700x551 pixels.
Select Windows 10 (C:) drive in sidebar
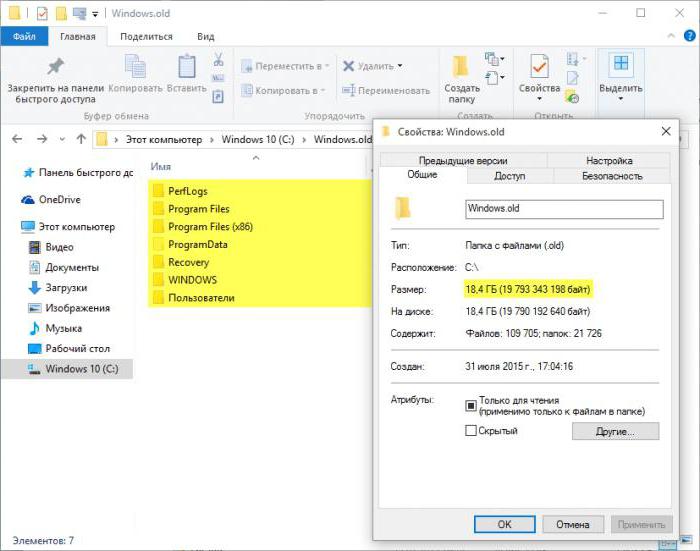point(67,369)
